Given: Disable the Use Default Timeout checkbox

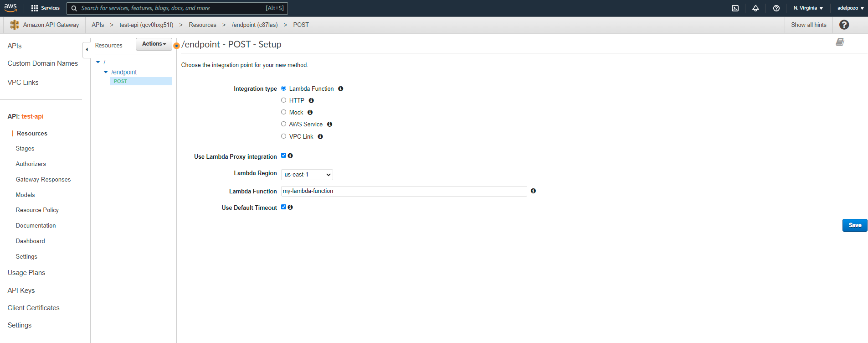Looking at the screenshot, I should point(283,207).
